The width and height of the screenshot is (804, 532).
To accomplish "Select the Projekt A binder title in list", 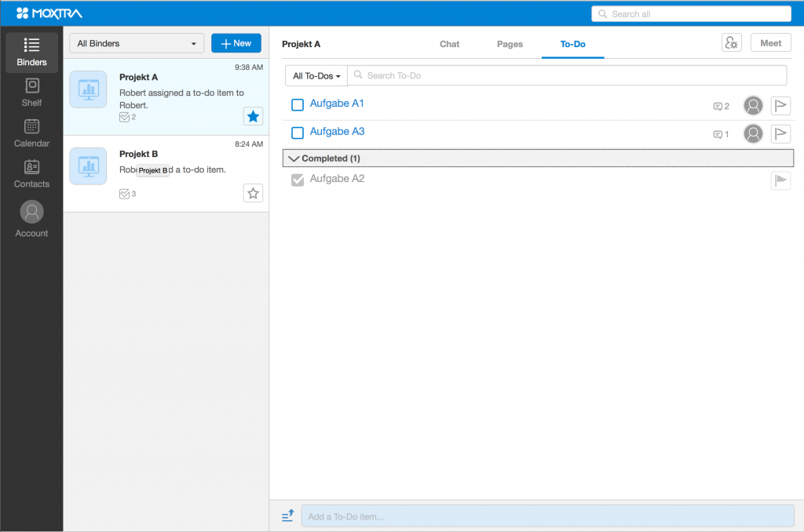I will tap(138, 77).
